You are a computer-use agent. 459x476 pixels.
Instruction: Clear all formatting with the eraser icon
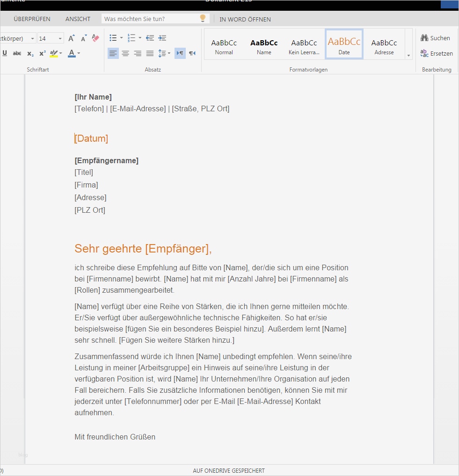click(x=95, y=38)
